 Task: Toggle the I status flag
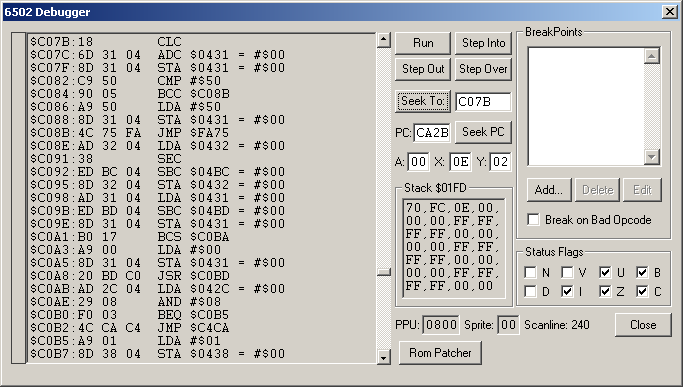(x=567, y=291)
